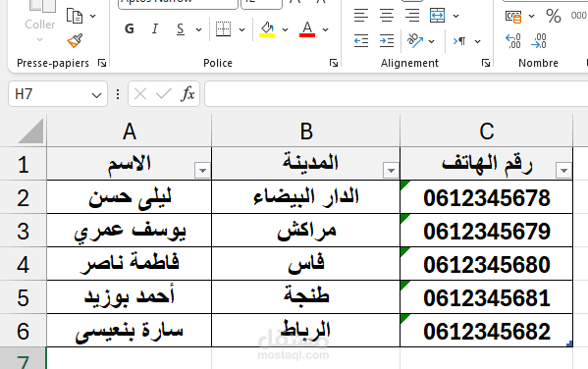Open Presse-papiers dialog launcher
The width and height of the screenshot is (588, 369).
(x=102, y=63)
